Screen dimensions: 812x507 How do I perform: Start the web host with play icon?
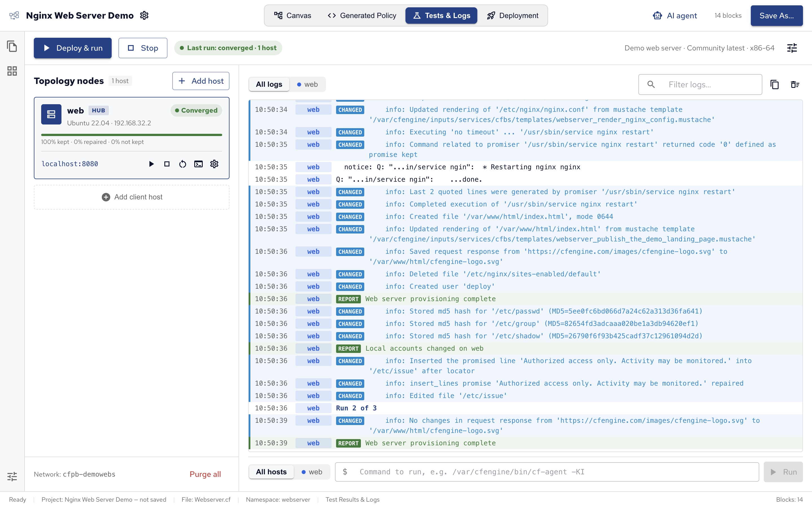point(151,164)
